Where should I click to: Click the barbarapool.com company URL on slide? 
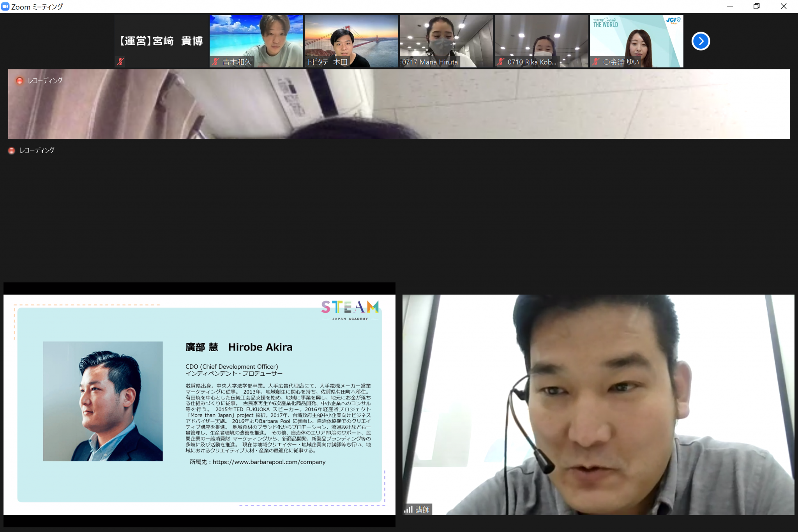[x=269, y=462]
